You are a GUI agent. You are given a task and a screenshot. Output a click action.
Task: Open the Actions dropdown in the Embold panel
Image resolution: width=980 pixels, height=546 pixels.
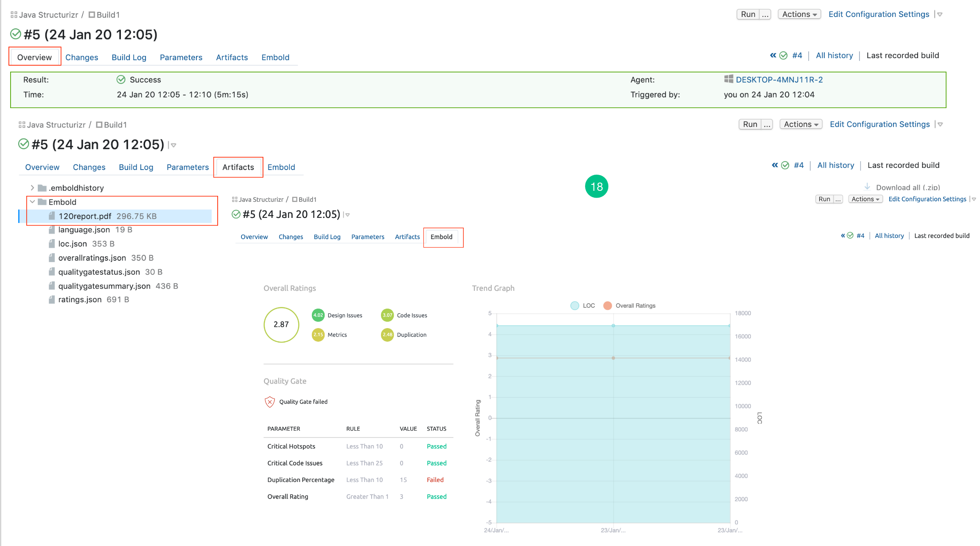point(865,199)
